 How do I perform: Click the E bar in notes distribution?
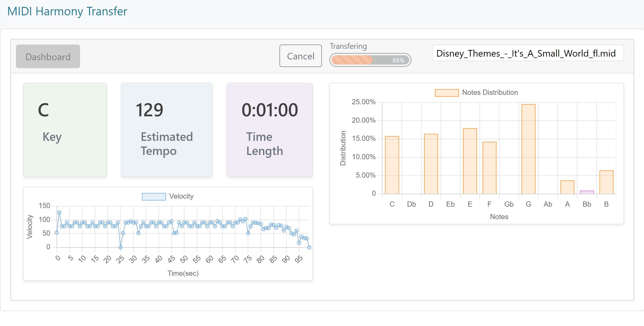[470, 161]
